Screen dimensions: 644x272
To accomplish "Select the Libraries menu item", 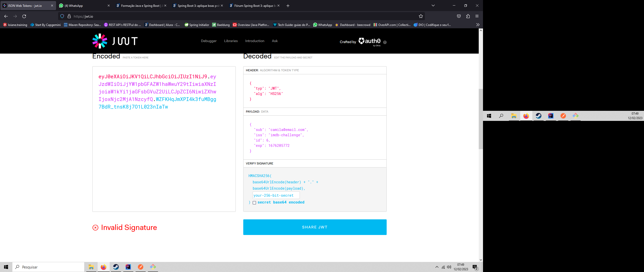I will point(231,41).
